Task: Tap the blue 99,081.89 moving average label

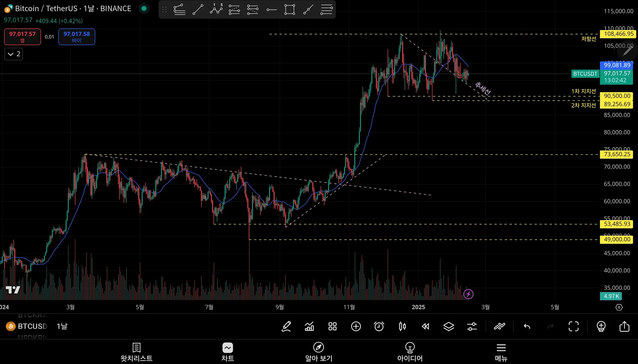Action: click(x=617, y=65)
